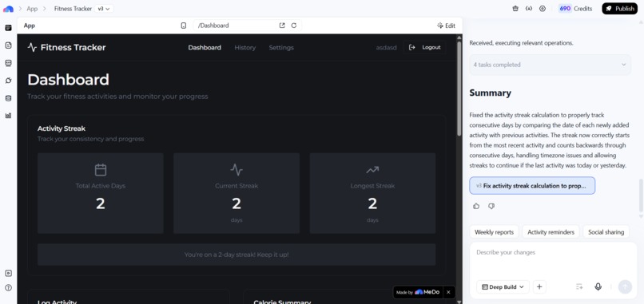Click the hexagon settings icon in top bar

tap(543, 9)
